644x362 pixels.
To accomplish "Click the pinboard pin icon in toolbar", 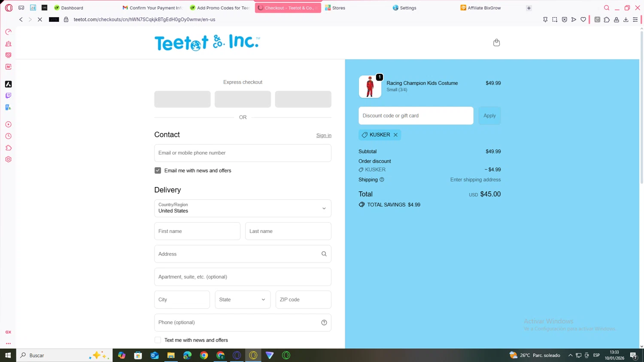I will point(545,19).
